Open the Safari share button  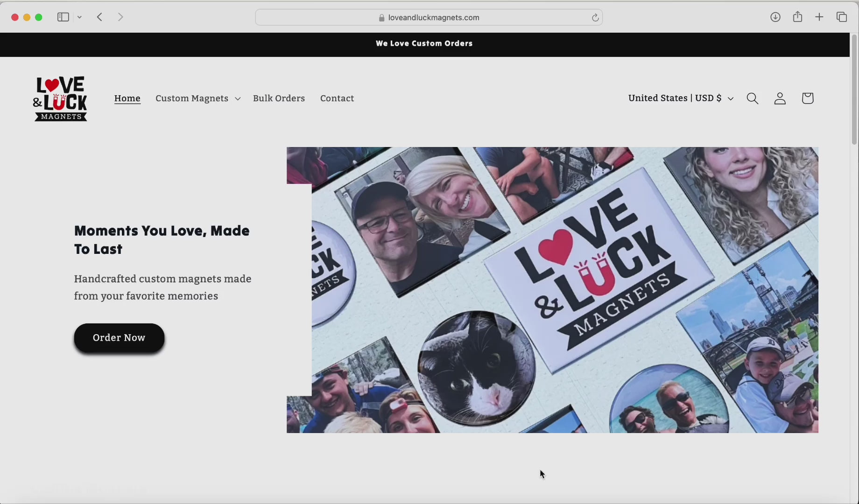[797, 17]
